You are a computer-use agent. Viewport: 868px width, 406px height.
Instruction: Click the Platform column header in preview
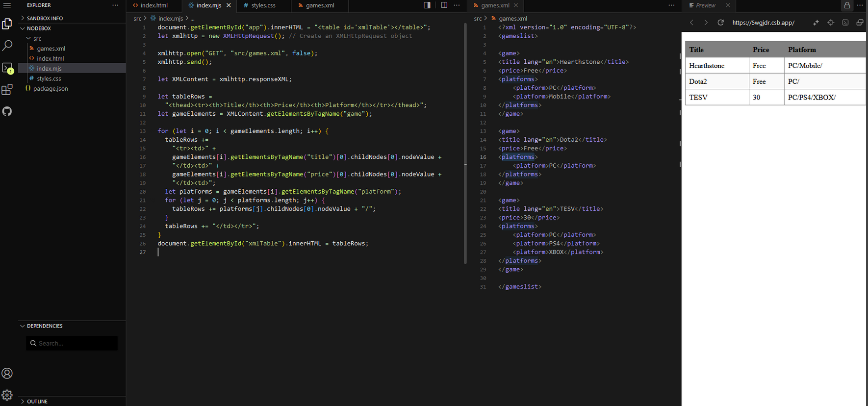(x=825, y=50)
